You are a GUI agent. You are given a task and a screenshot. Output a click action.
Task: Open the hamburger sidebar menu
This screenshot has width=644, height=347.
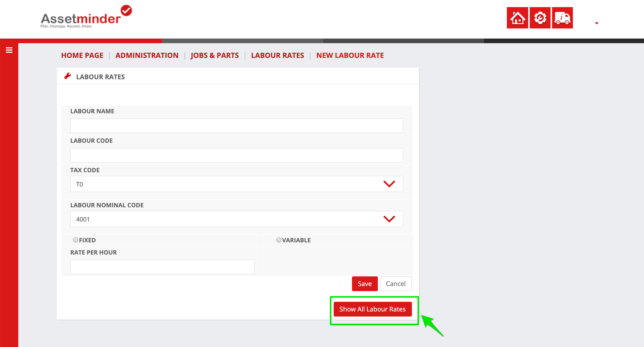click(9, 50)
